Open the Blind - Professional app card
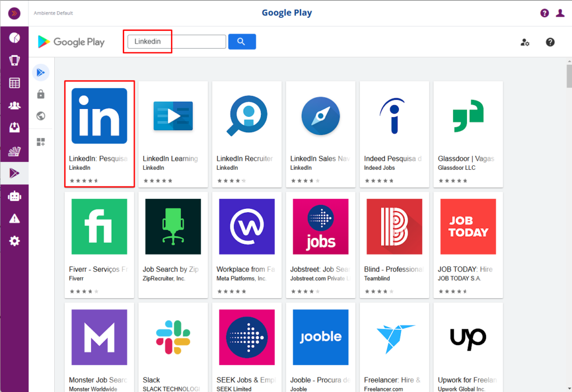 (x=394, y=245)
